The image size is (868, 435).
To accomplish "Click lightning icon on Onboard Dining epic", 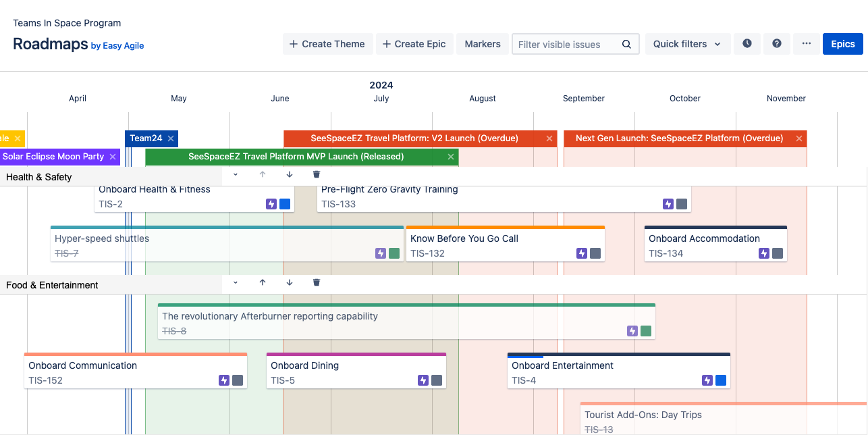I will point(423,380).
